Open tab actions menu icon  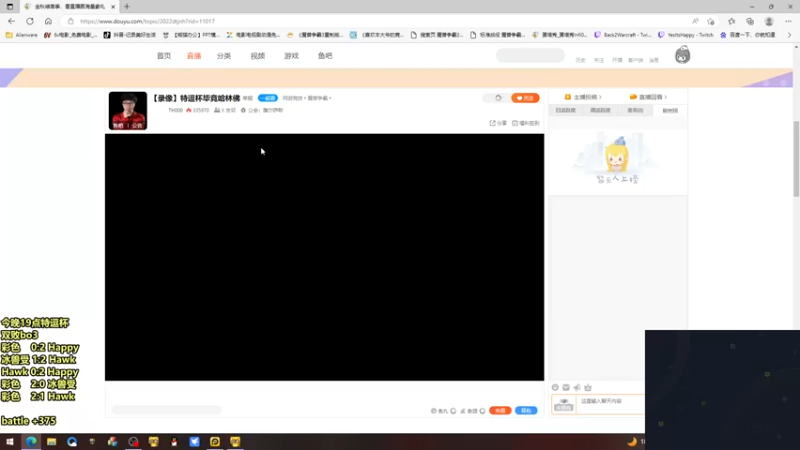(x=10, y=7)
